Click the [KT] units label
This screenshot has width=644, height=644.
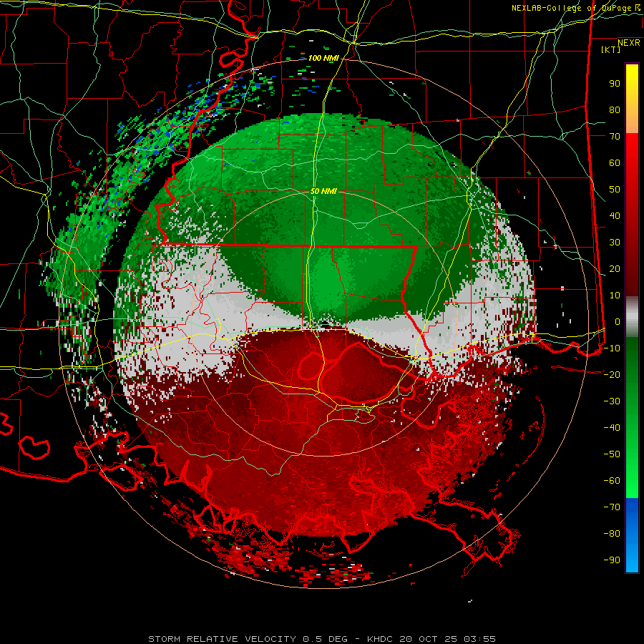point(611,49)
